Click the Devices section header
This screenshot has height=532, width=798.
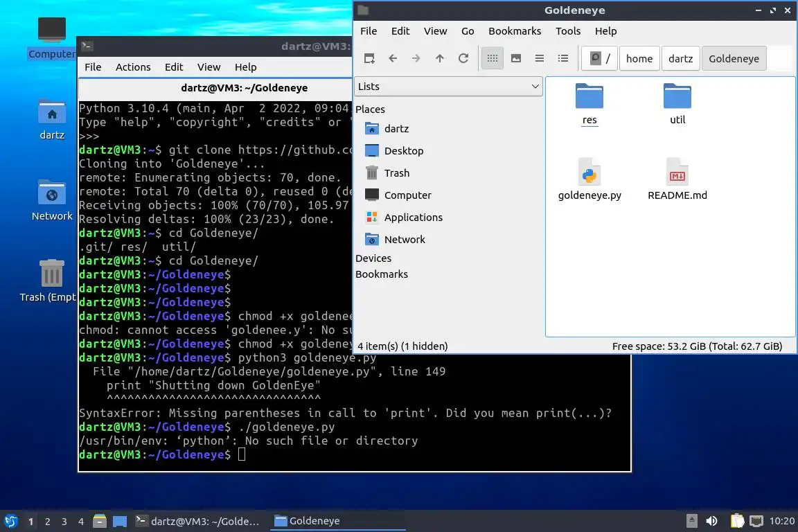(373, 258)
